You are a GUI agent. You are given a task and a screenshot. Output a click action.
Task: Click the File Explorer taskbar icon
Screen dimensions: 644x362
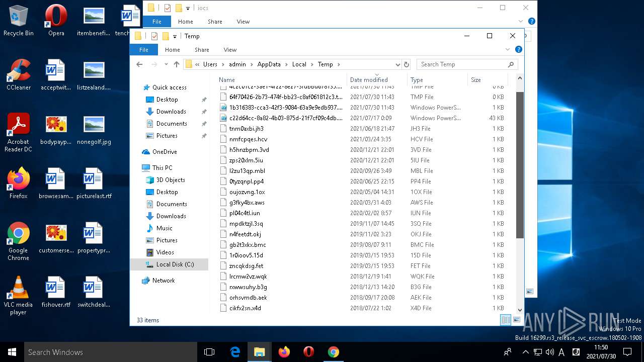(x=260, y=352)
